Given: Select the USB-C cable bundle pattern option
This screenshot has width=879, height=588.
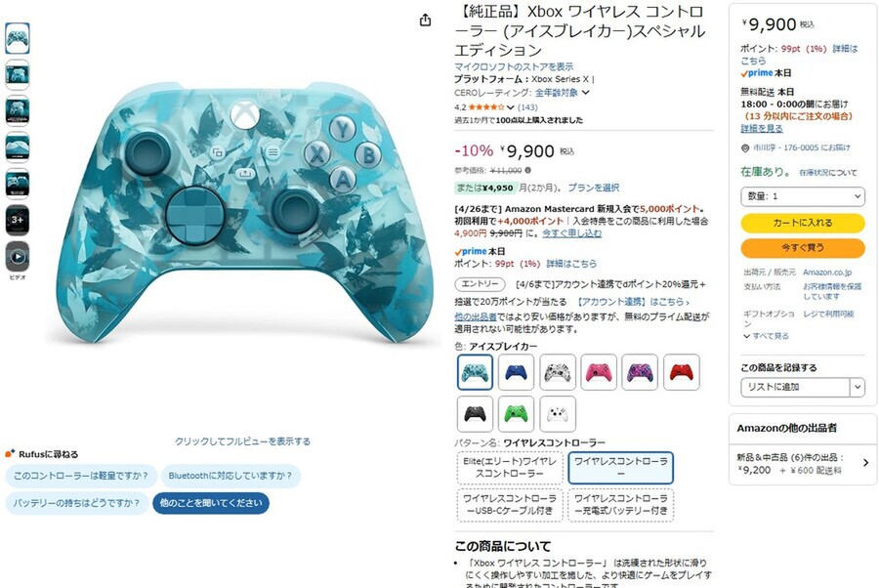Looking at the screenshot, I should pos(510,504).
